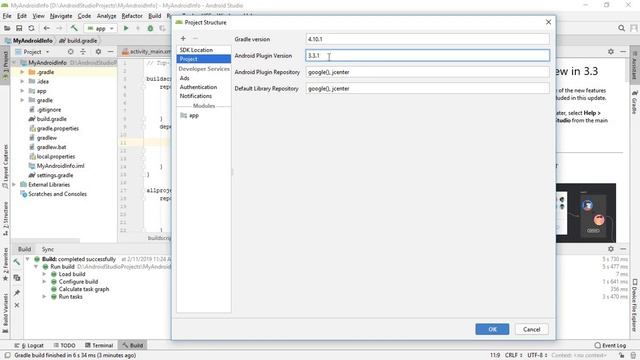Viewport: 640px width, 360px height.
Task: Open the Build menu
Action: tap(154, 16)
